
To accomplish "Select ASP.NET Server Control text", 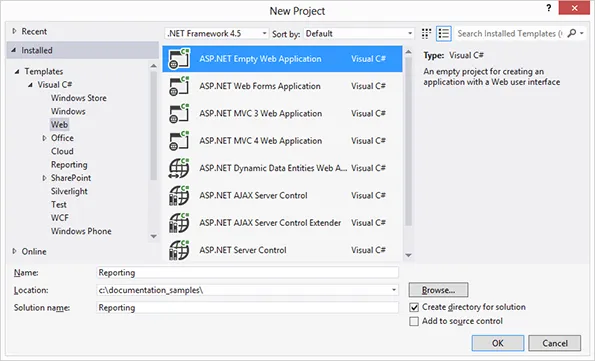I will tap(243, 250).
